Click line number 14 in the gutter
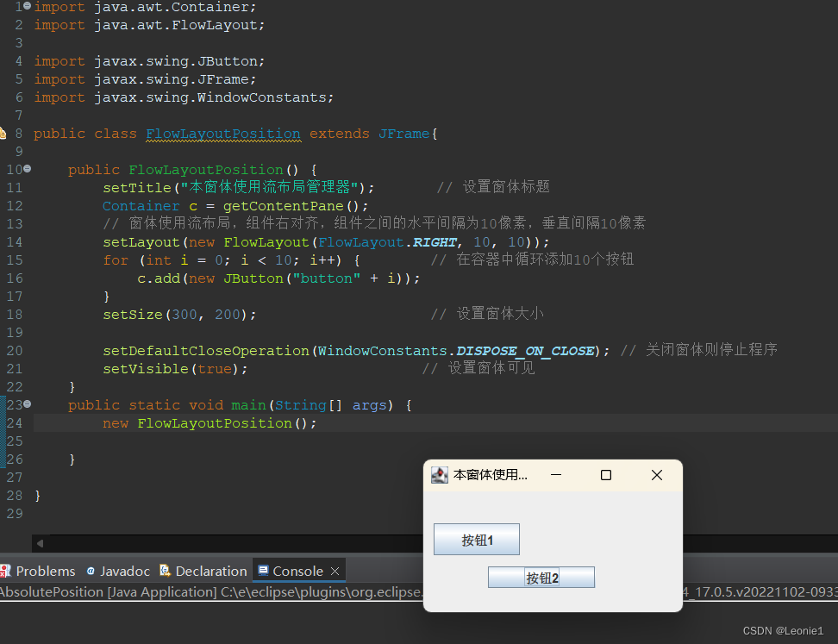838x644 pixels. pyautogui.click(x=15, y=241)
